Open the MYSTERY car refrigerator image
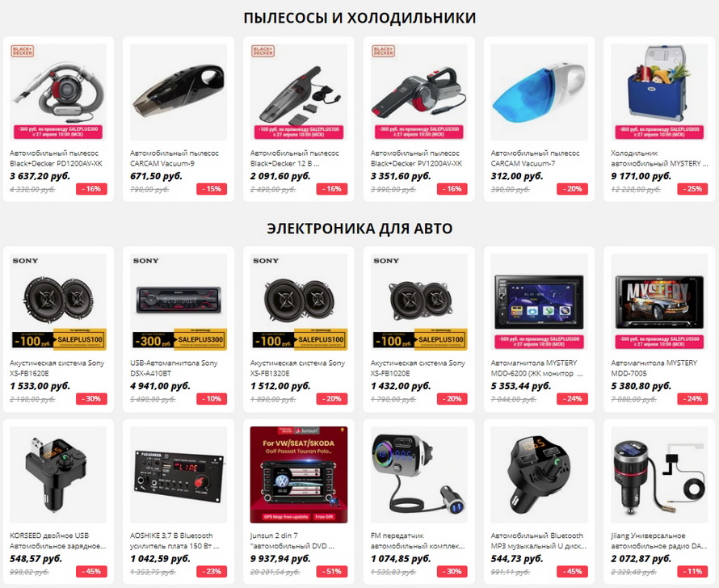719x588 pixels. pos(659,92)
